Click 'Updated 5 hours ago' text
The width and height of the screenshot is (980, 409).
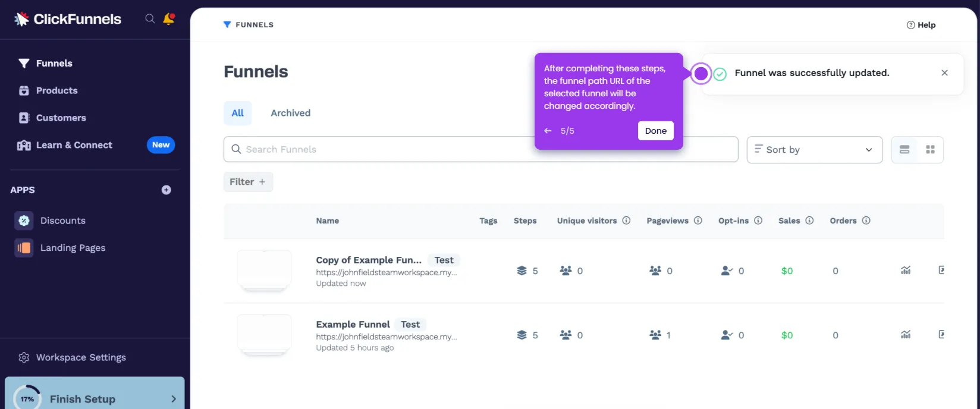pos(354,348)
